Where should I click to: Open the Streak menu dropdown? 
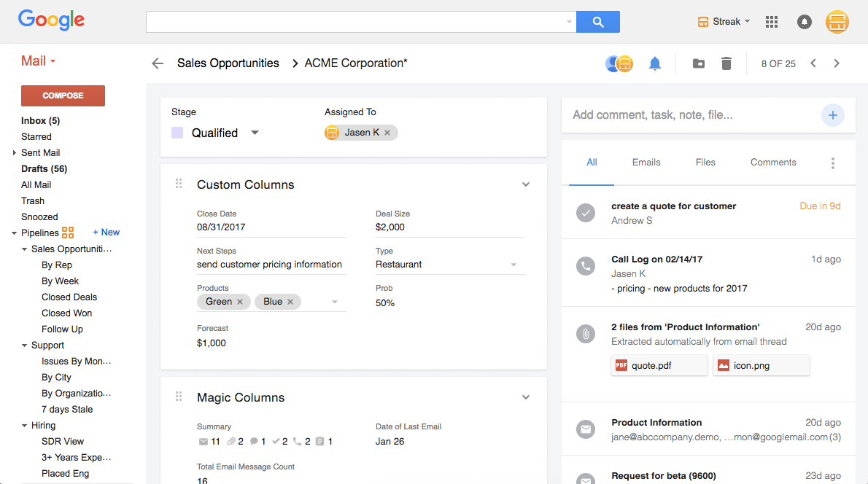click(x=724, y=22)
